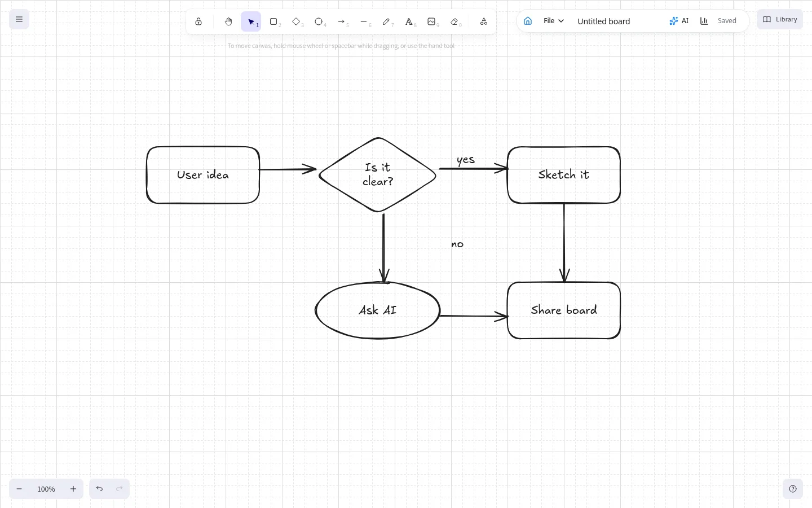This screenshot has height=508, width=812.
Task: Select the freehand Draw pencil tool
Action: (x=386, y=21)
